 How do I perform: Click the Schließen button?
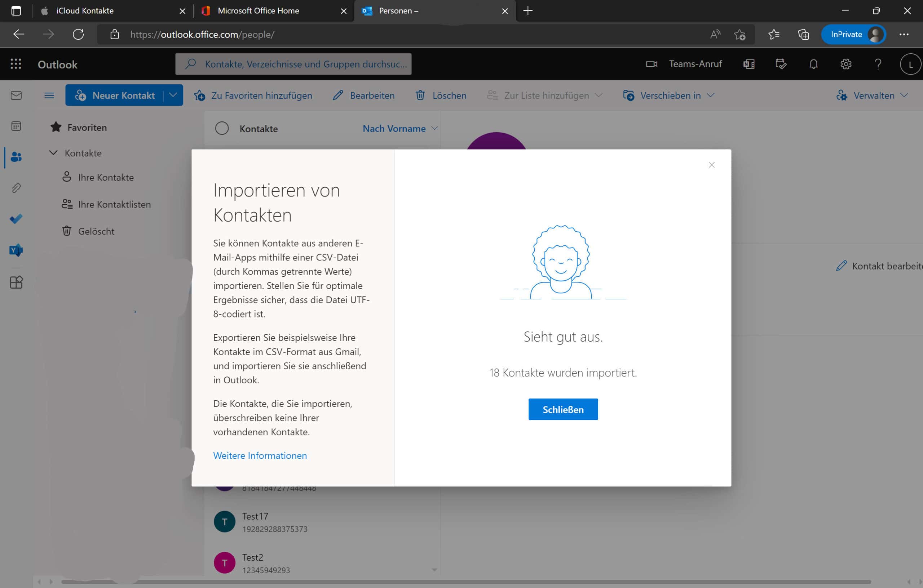pyautogui.click(x=563, y=409)
